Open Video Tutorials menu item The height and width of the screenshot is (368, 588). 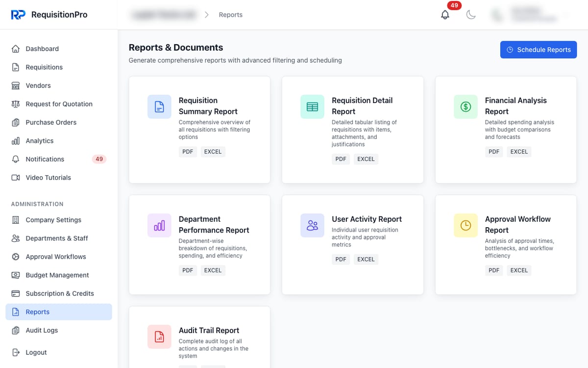59,178
